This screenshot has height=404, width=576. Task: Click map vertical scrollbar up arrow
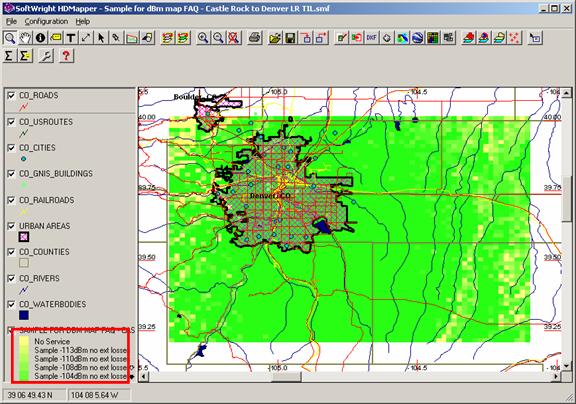point(566,93)
